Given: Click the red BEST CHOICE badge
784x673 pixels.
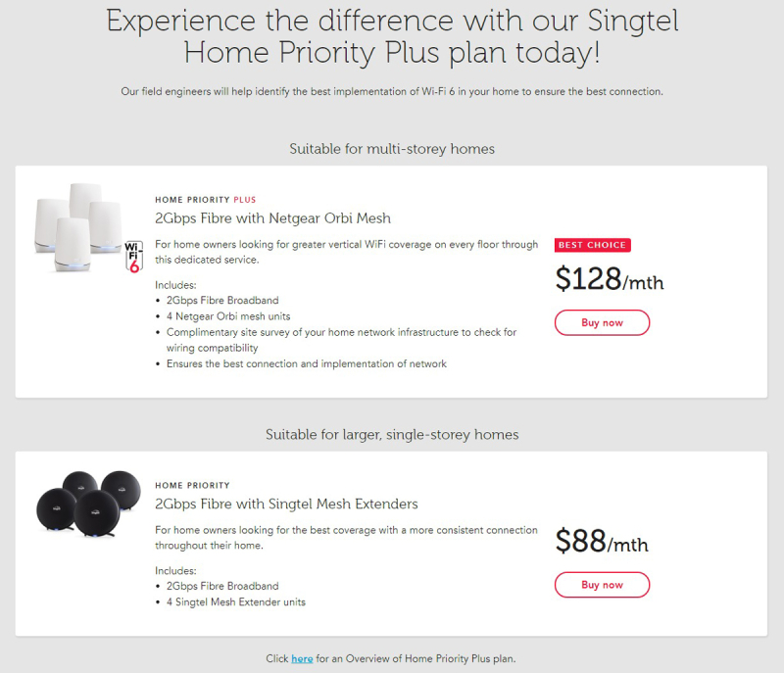Looking at the screenshot, I should click(593, 245).
